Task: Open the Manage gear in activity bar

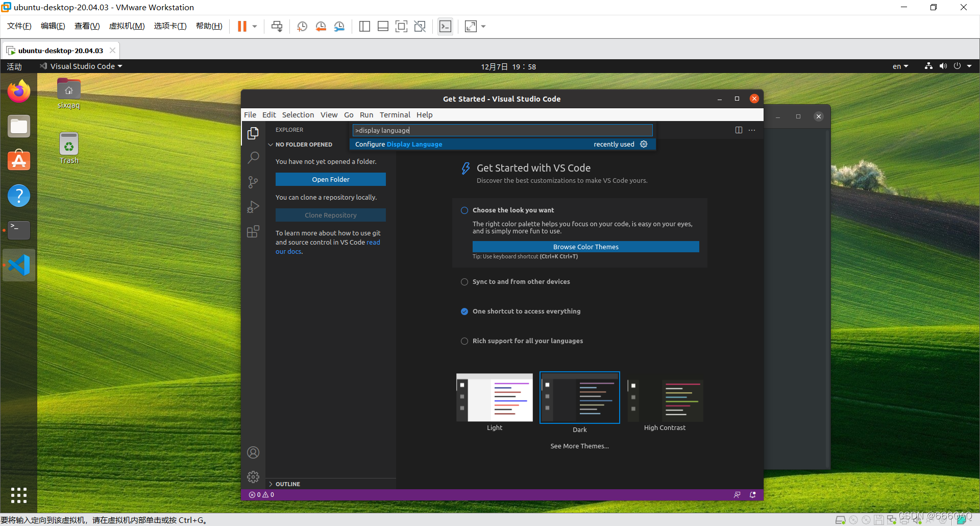Action: [x=253, y=477]
